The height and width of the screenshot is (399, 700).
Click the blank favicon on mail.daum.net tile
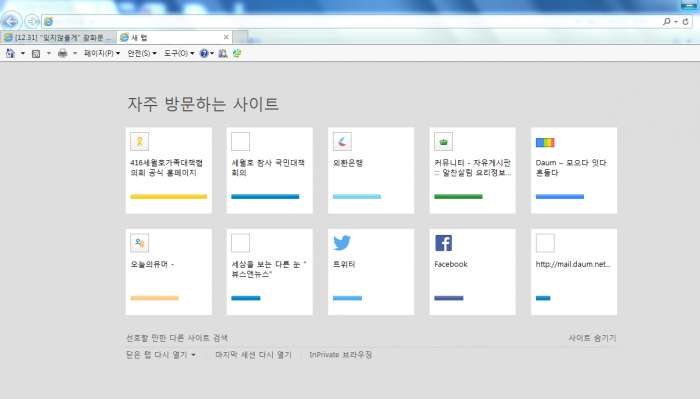545,243
